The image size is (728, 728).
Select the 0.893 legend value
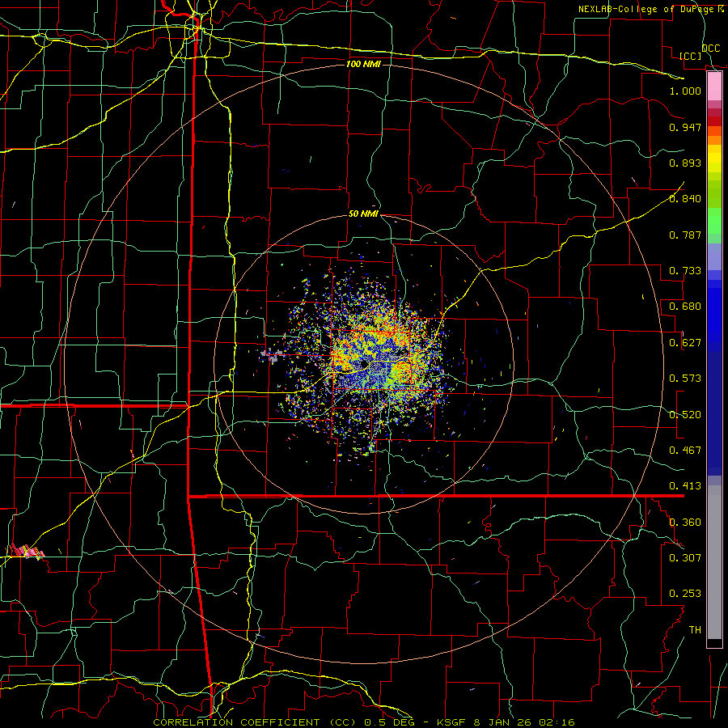(685, 163)
